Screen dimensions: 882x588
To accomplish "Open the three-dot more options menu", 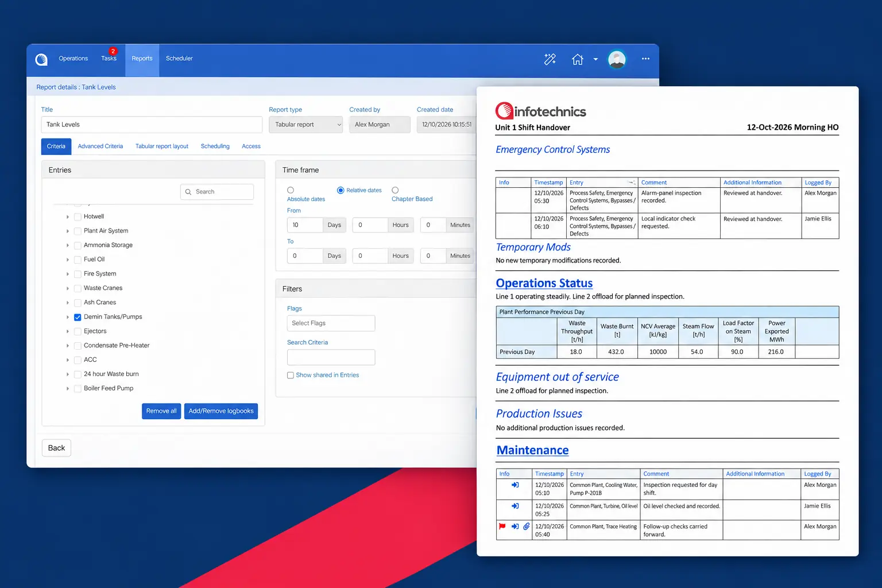I will (645, 59).
